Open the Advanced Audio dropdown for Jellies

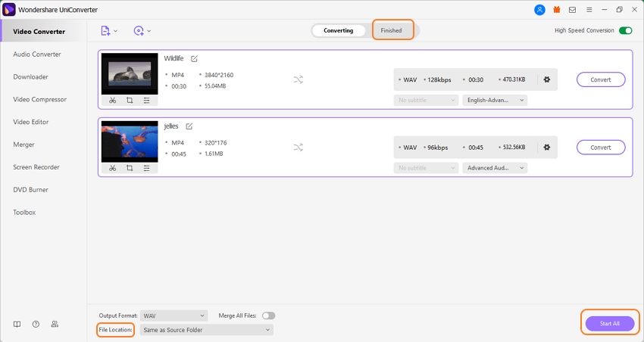tap(495, 168)
